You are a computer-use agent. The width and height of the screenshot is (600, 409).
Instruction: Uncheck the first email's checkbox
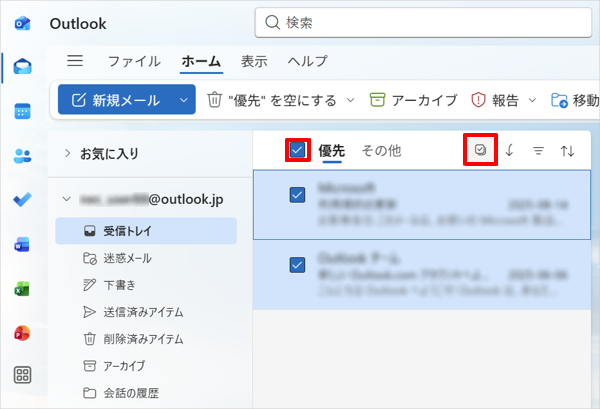pos(297,195)
